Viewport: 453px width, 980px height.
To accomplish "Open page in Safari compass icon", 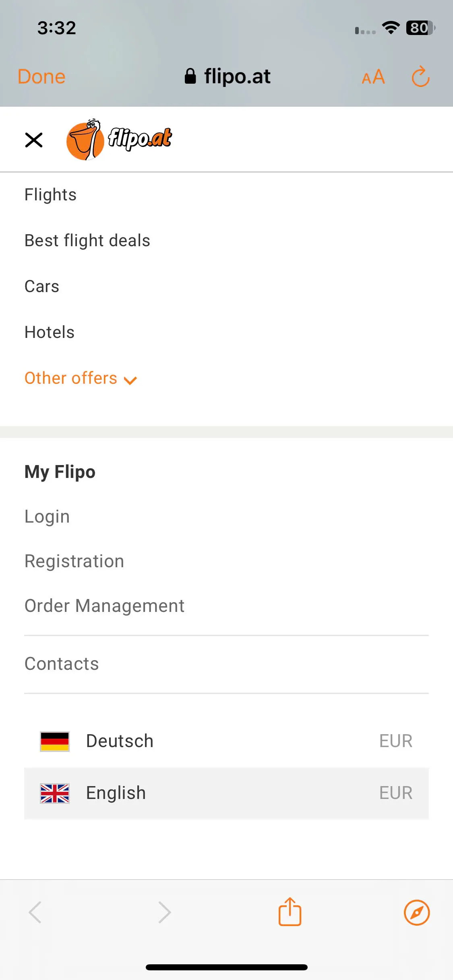I will click(x=417, y=912).
